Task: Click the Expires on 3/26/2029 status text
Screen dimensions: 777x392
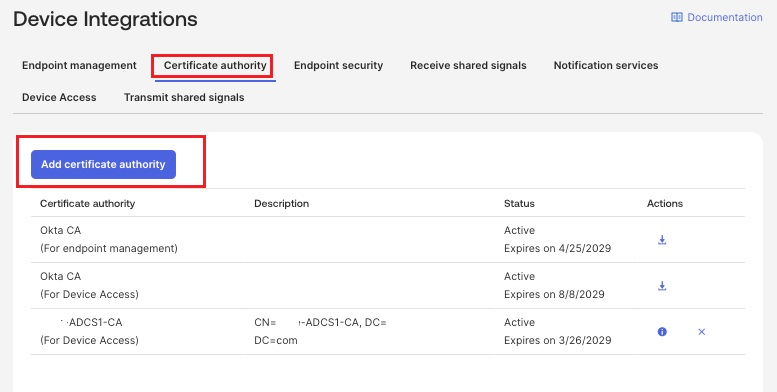Action: [557, 340]
